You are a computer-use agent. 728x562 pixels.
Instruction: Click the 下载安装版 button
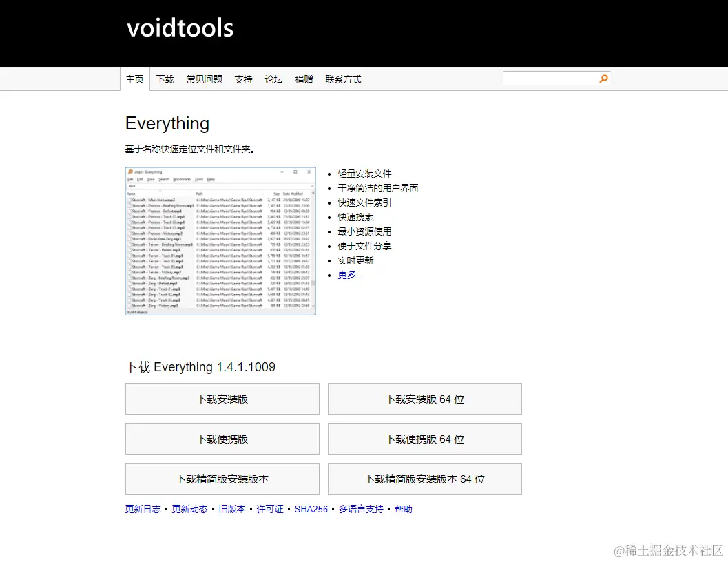pyautogui.click(x=222, y=399)
